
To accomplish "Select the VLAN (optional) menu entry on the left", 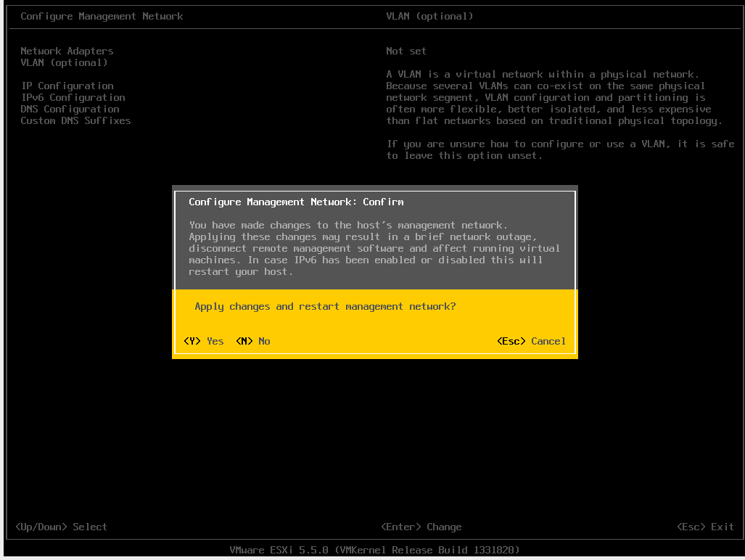I will [x=64, y=62].
